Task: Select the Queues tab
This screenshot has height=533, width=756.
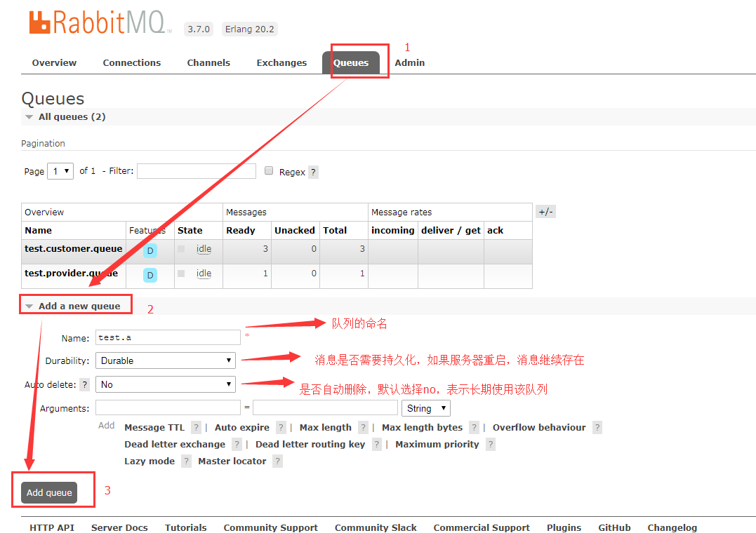Action: pyautogui.click(x=351, y=62)
